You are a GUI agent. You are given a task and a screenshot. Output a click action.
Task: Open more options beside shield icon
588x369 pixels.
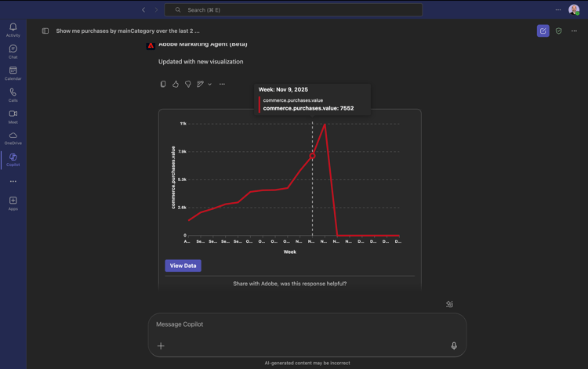coord(574,31)
